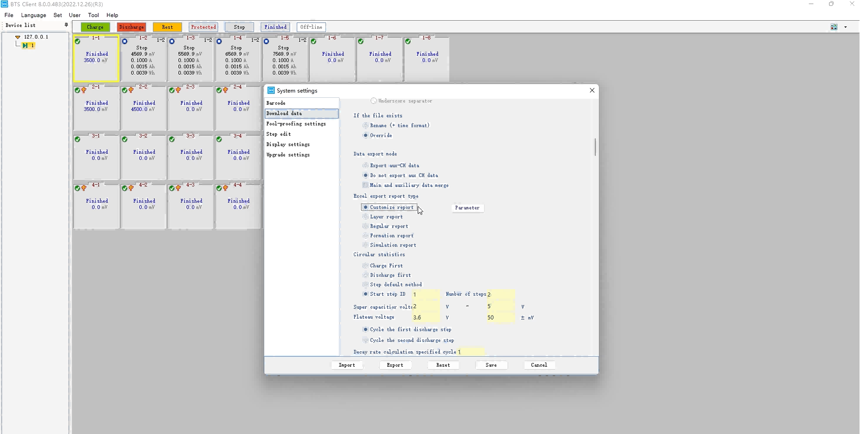
Task: Click the orange thermometer icon on channel 2-3
Action: (178, 90)
